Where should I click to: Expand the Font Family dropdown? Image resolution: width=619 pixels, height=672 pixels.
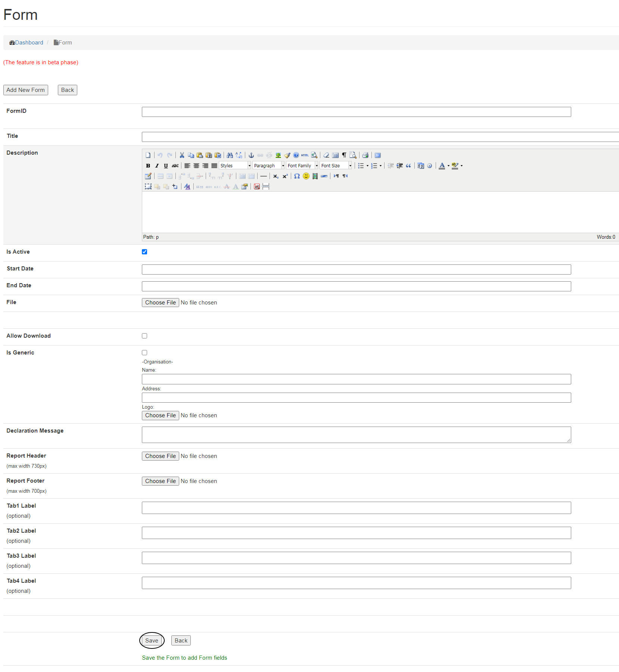coord(302,166)
